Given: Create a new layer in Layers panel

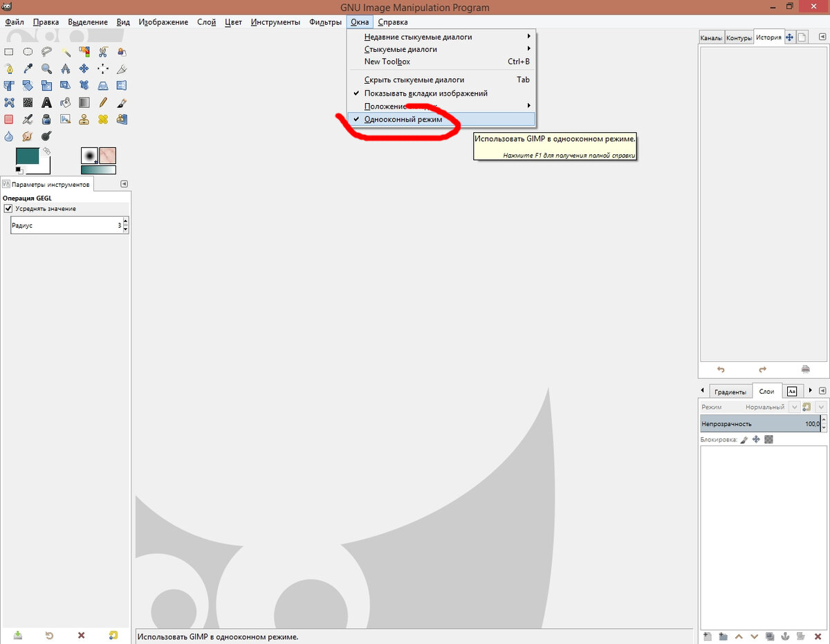Looking at the screenshot, I should (707, 636).
